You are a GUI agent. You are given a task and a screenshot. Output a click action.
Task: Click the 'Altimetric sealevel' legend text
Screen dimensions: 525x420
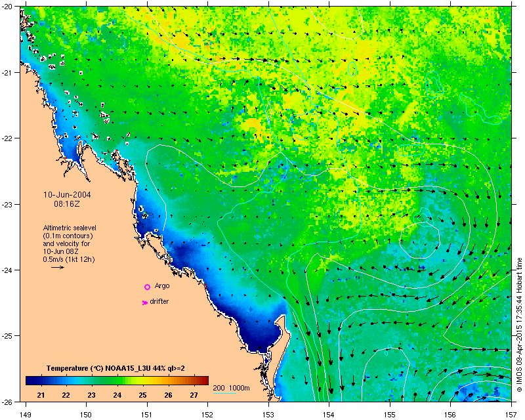click(x=70, y=228)
